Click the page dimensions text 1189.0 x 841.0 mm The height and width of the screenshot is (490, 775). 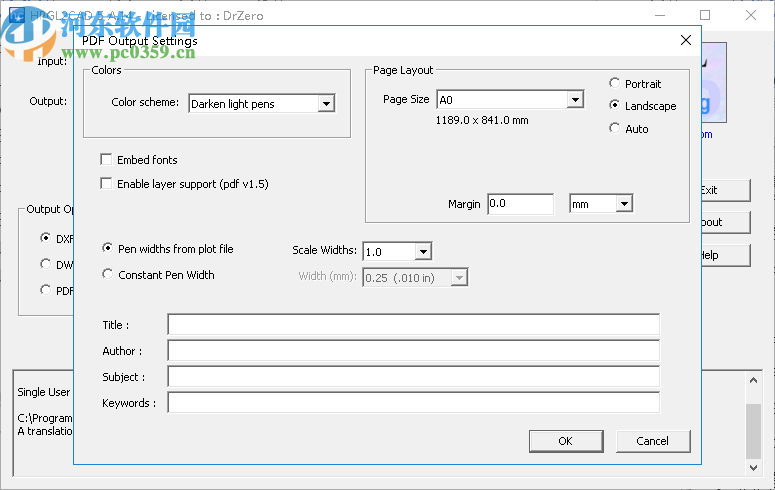pyautogui.click(x=482, y=120)
